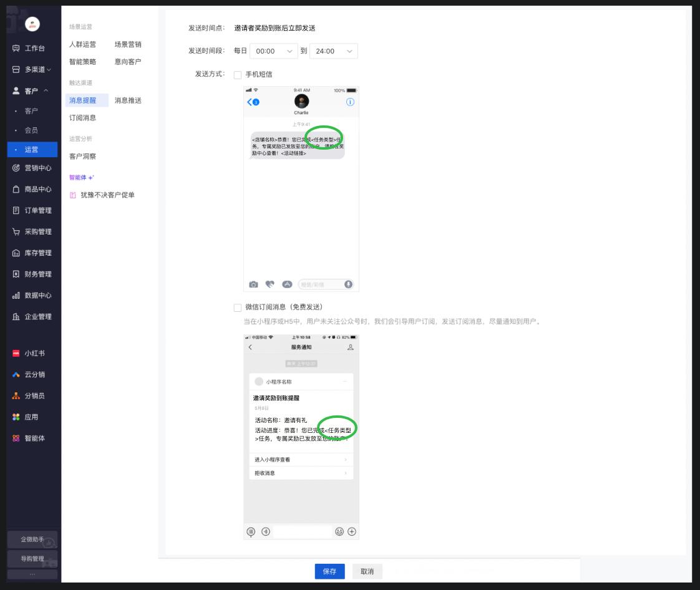
Task: Collapse the 客户 sidebar section
Action: [46, 90]
